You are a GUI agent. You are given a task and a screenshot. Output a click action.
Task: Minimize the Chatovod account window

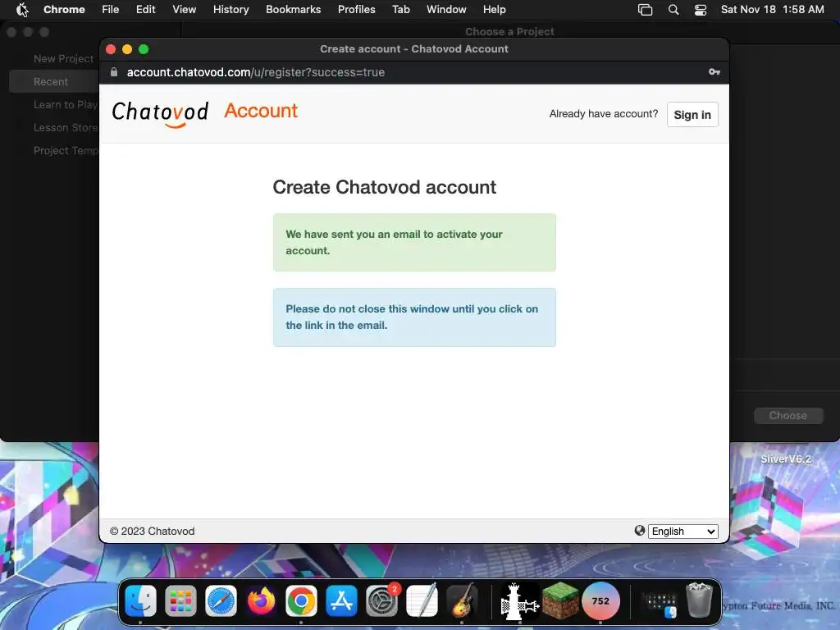coord(127,49)
